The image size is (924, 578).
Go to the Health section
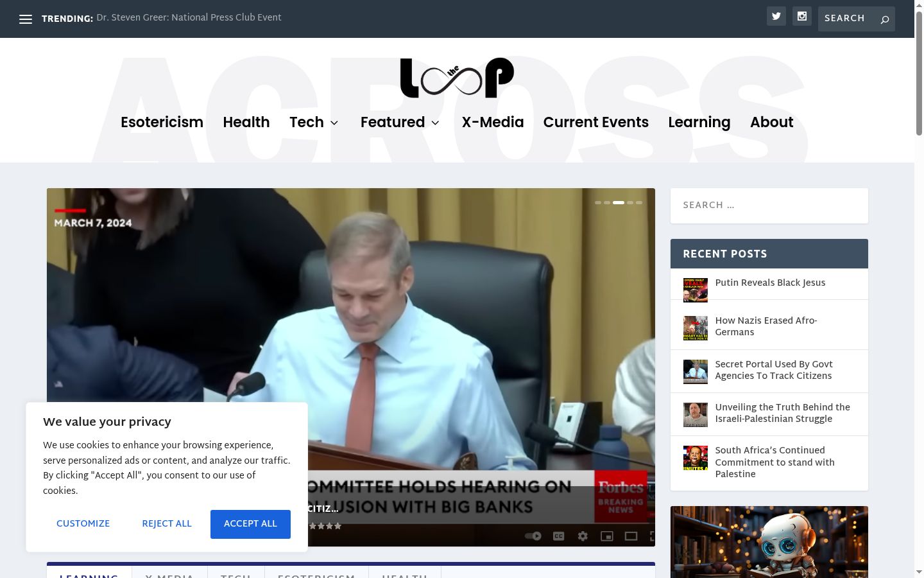(x=246, y=122)
